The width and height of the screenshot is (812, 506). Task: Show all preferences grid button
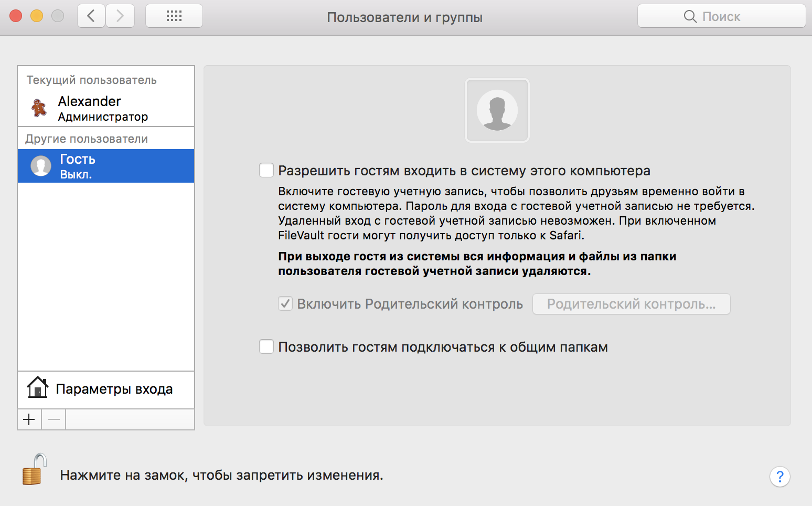point(174,16)
